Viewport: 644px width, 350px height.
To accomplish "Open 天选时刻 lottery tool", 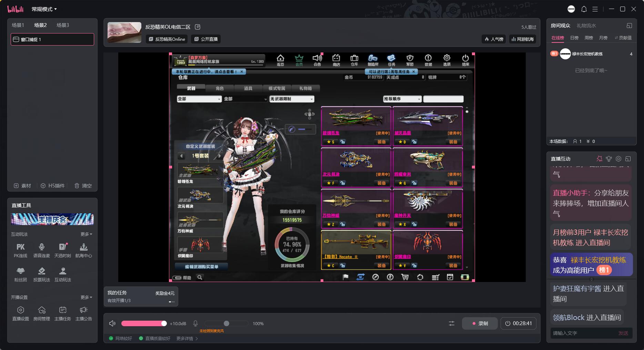I will coord(62,250).
